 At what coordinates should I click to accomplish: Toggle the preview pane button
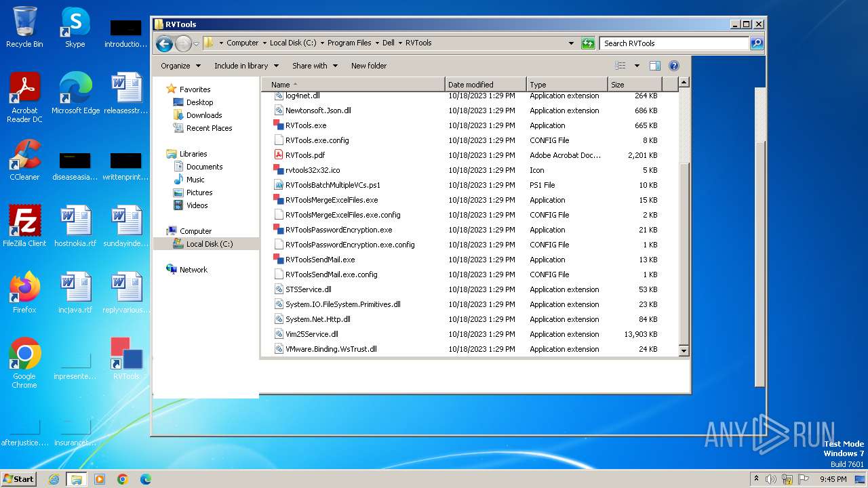point(655,66)
